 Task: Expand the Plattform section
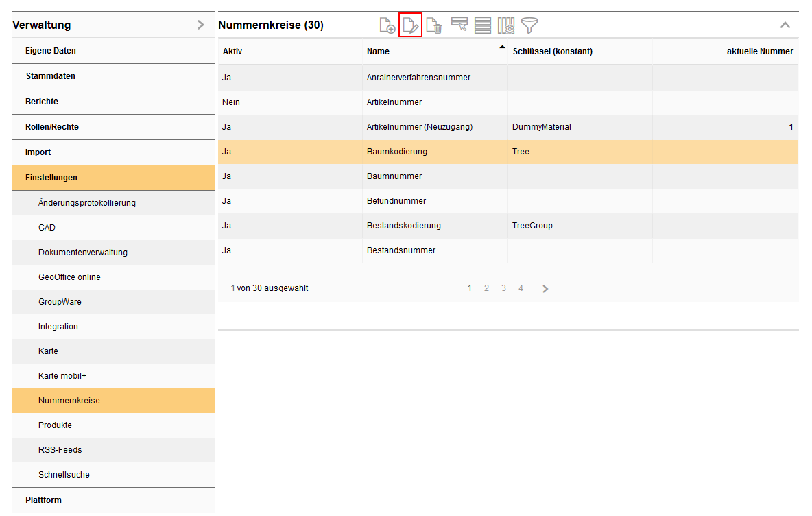pos(43,500)
